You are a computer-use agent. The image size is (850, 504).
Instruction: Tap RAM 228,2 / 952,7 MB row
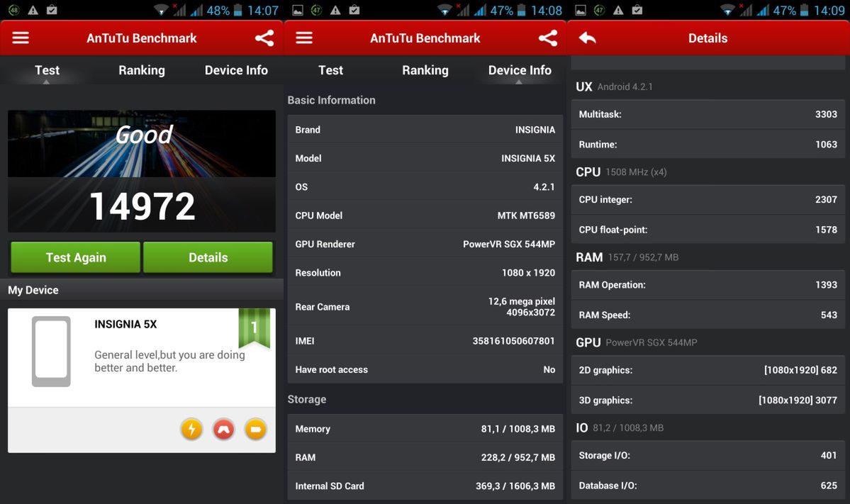[425, 457]
